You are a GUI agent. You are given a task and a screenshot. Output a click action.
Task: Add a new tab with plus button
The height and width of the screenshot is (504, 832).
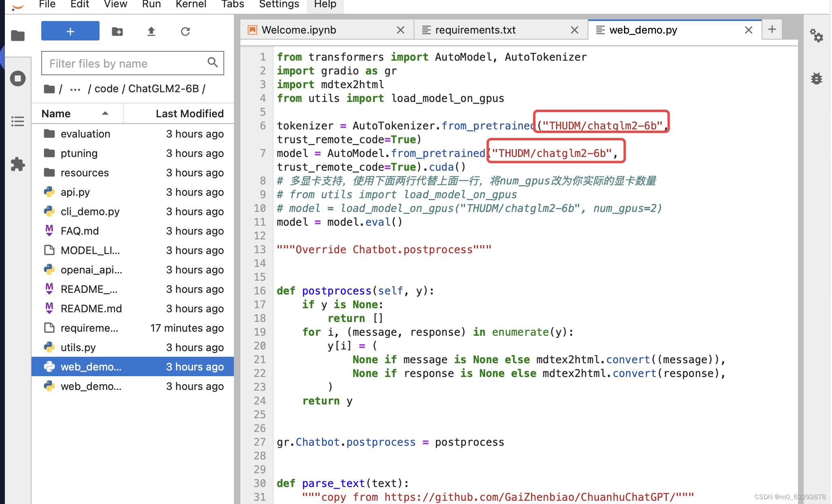772,29
